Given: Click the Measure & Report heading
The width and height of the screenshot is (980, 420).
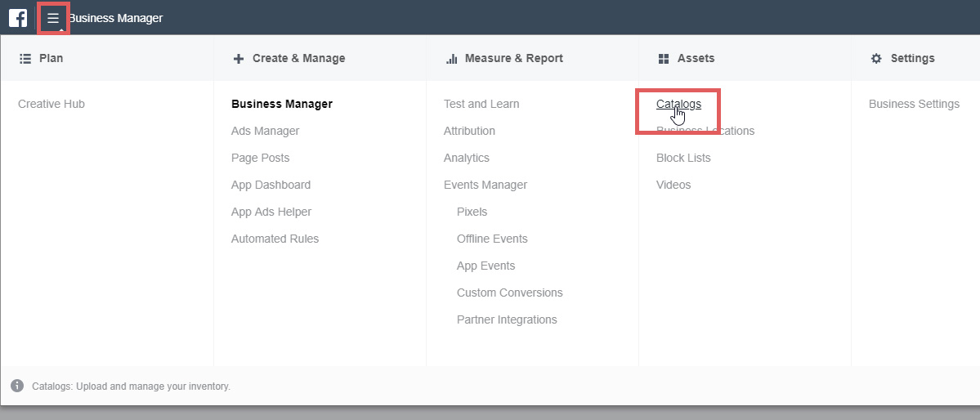Looking at the screenshot, I should [514, 58].
